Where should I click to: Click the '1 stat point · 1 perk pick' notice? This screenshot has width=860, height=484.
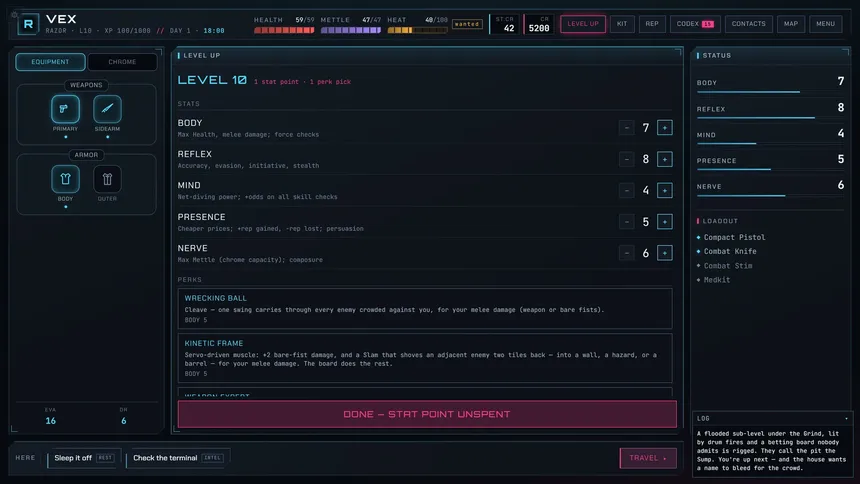[x=302, y=82]
